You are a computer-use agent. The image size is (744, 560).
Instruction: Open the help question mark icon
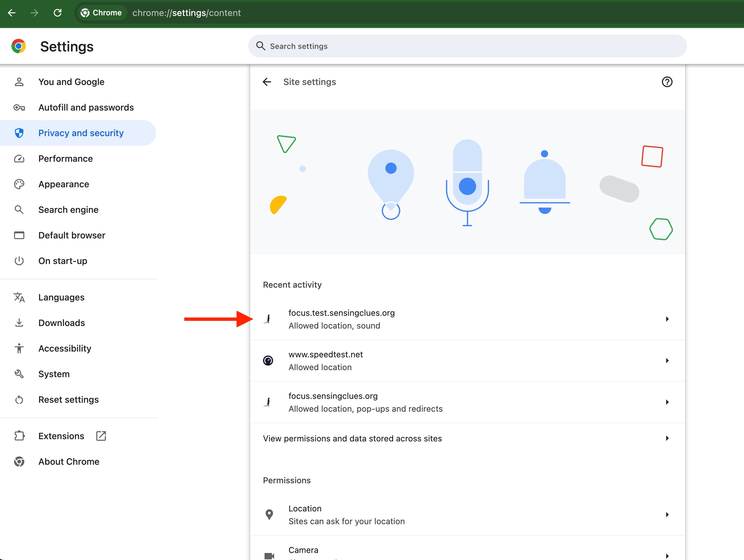[667, 82]
